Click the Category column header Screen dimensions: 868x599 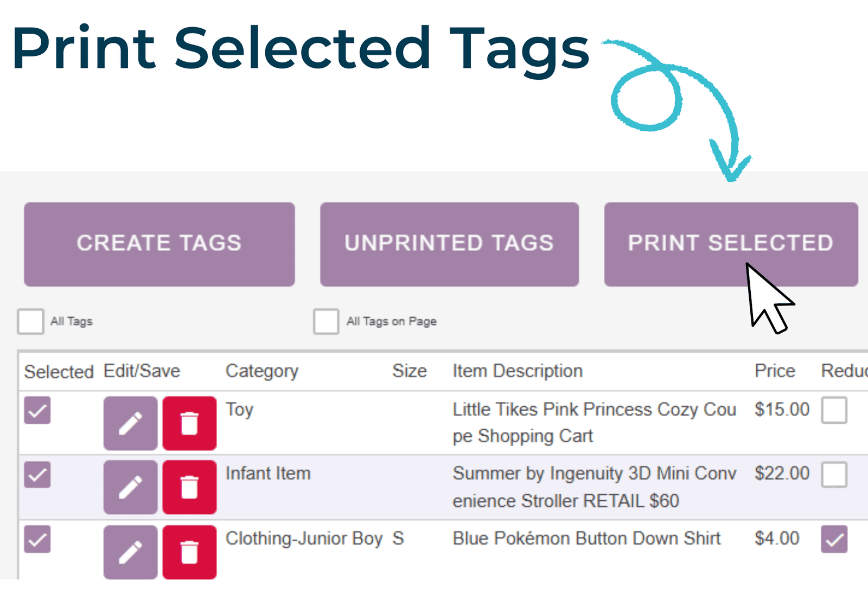click(262, 371)
